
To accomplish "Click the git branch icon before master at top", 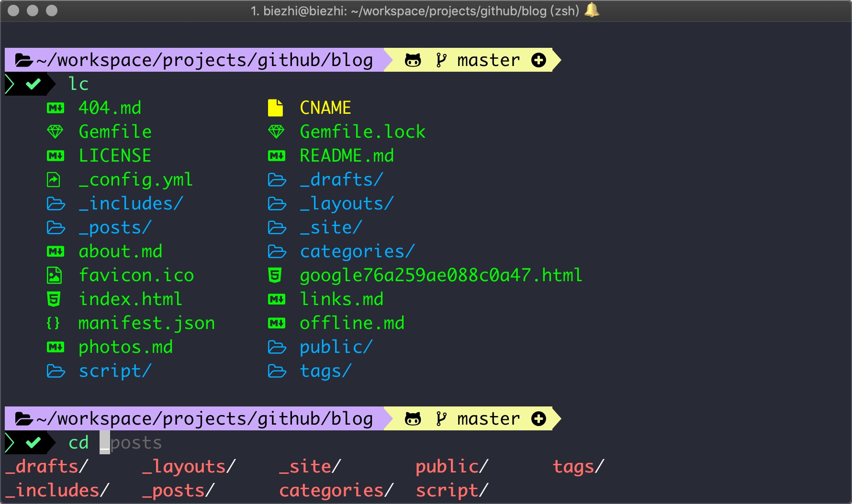I will tap(441, 60).
